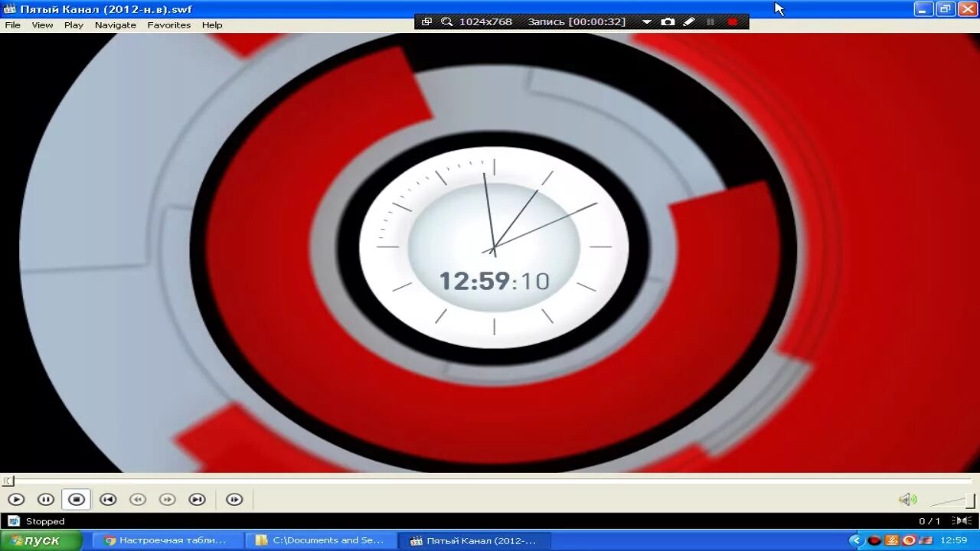Open the Play menu
The image size is (980, 551).
pyautogui.click(x=73, y=25)
